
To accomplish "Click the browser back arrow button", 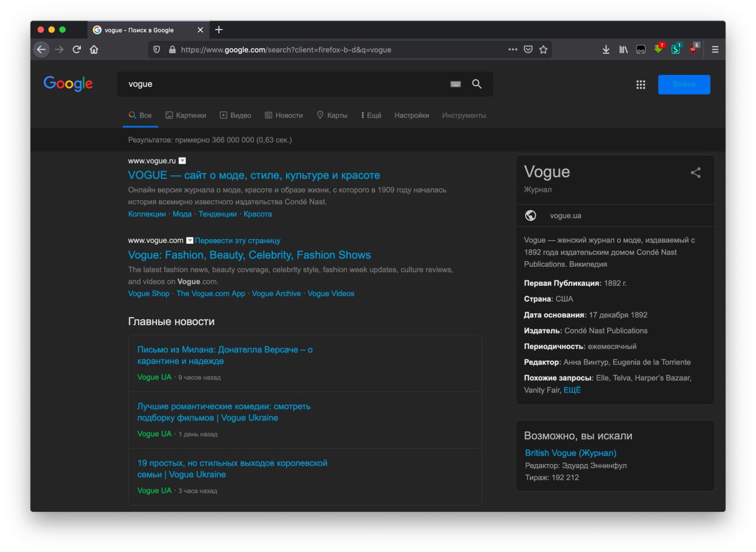I will 41,50.
